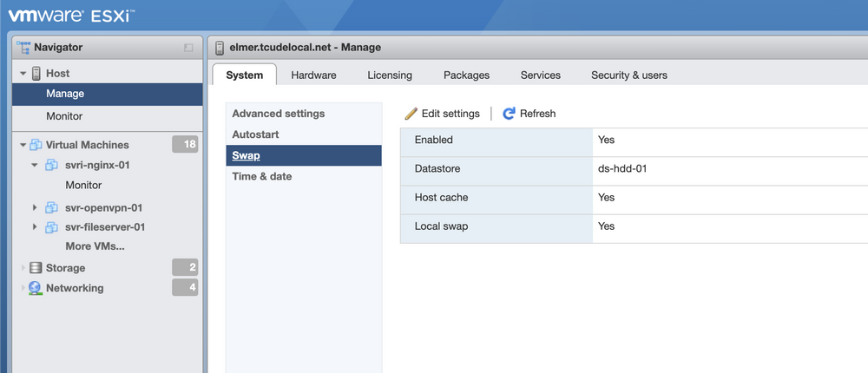Click the svr-openvpn-01 VM icon

[x=51, y=208]
